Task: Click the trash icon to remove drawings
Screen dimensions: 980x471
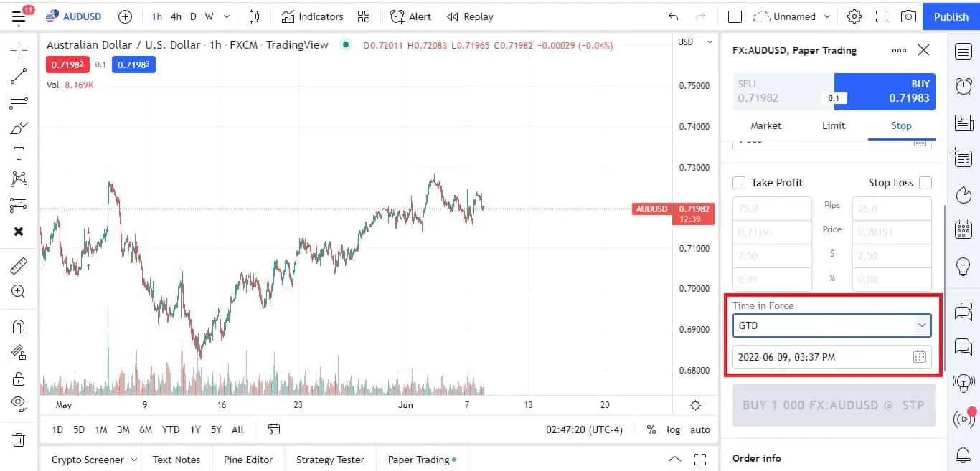Action: tap(19, 439)
